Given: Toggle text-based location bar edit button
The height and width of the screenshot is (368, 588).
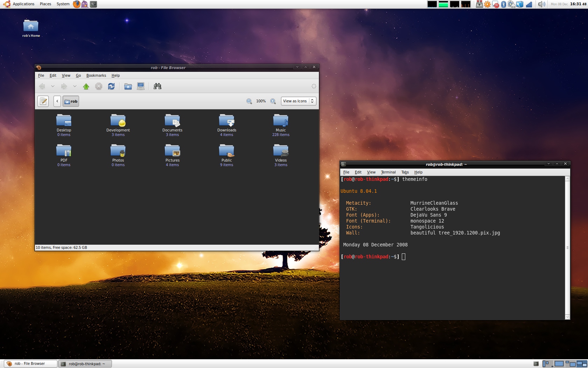Looking at the screenshot, I should (x=43, y=101).
